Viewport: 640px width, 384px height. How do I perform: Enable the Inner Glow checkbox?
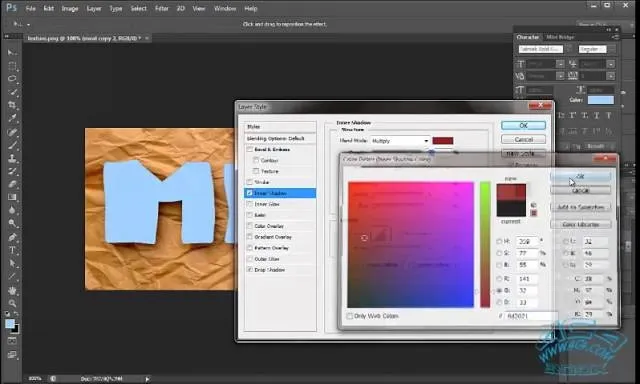[x=250, y=204]
